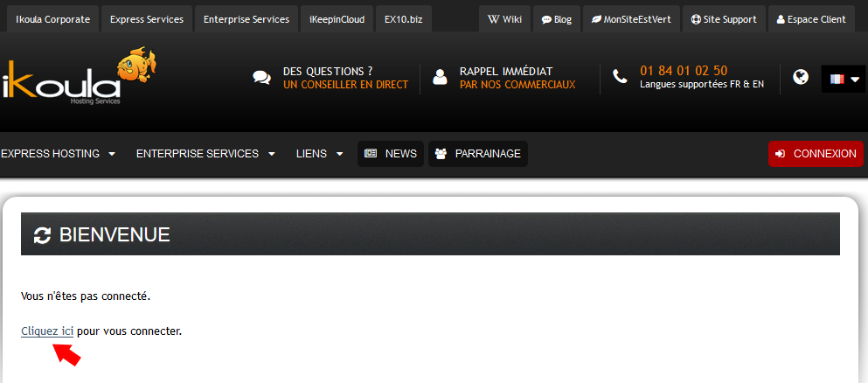Click the person icon for Rappel Immédiat

(x=441, y=78)
